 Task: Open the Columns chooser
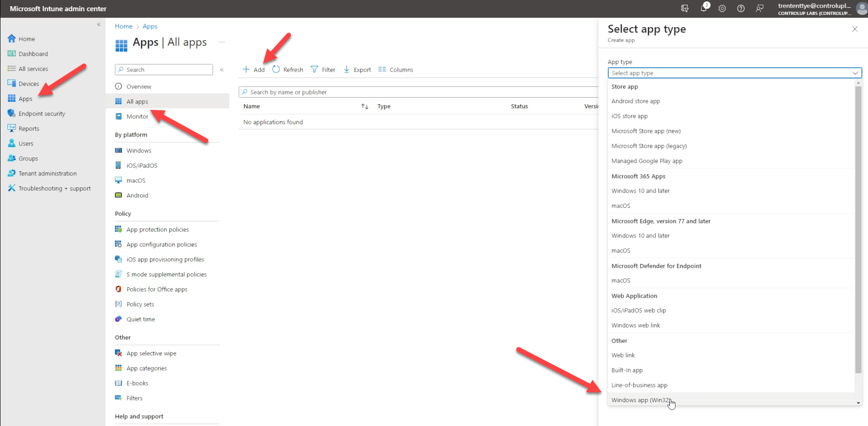[396, 70]
